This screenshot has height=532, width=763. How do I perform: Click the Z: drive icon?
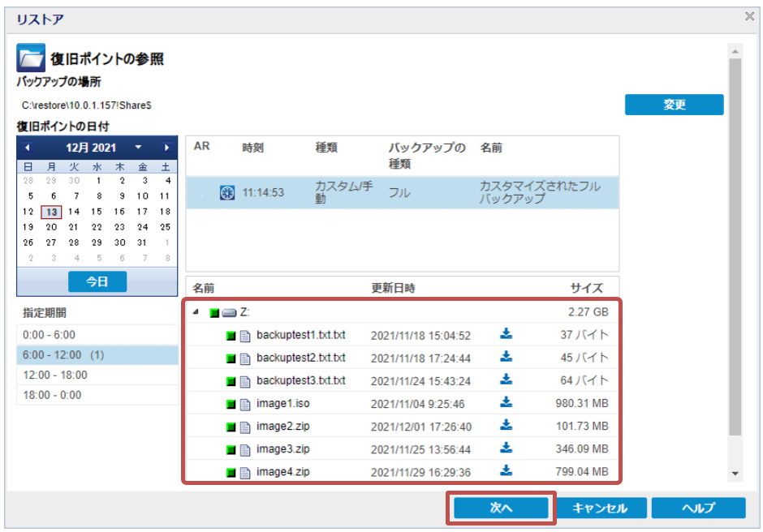coord(229,312)
